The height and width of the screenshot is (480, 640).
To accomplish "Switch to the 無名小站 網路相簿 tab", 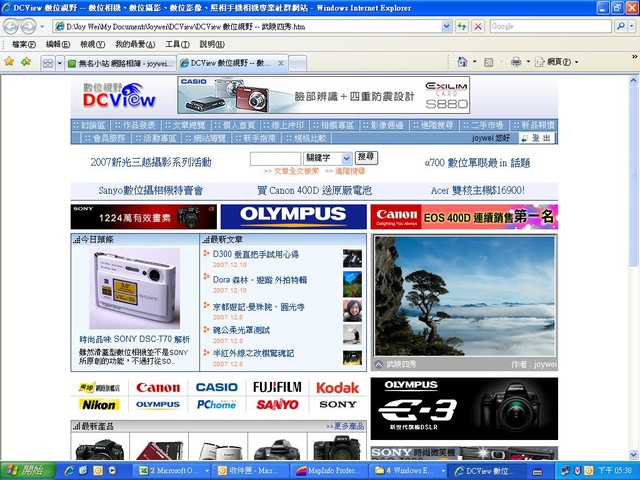I will tap(120, 63).
